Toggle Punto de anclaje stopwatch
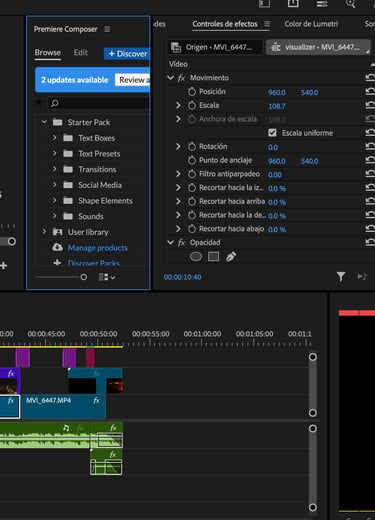Screen dimensions: 375x520 coord(192,160)
